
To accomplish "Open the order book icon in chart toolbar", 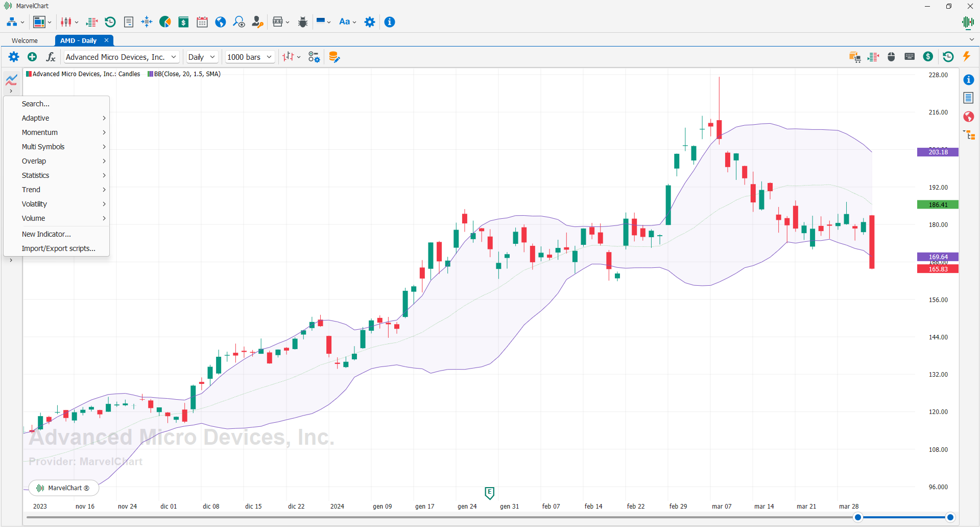I will (873, 57).
